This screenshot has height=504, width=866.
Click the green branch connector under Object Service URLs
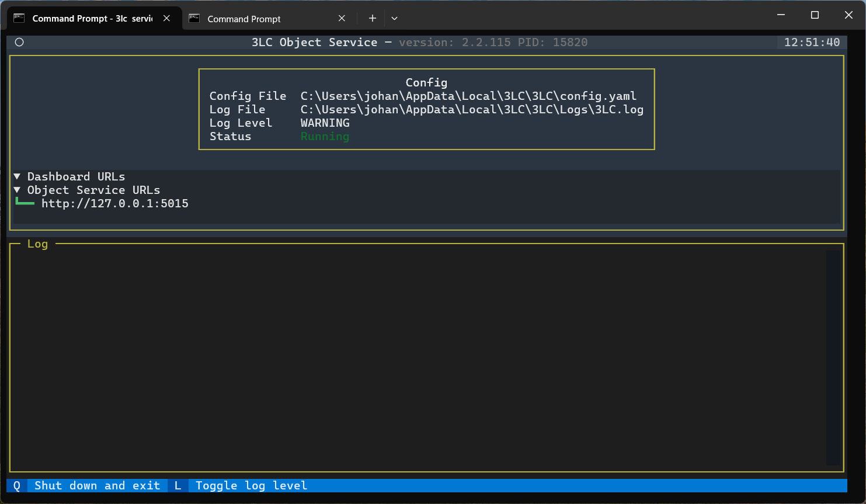[x=24, y=201]
